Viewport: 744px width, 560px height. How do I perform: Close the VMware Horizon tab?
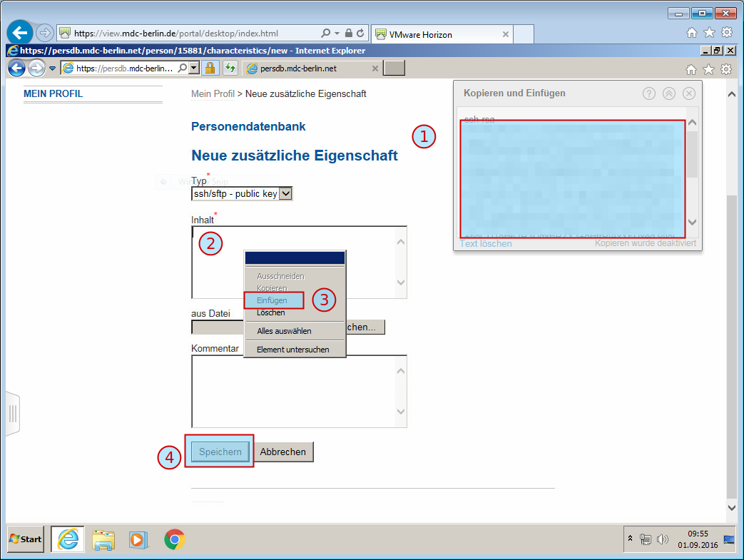click(505, 34)
